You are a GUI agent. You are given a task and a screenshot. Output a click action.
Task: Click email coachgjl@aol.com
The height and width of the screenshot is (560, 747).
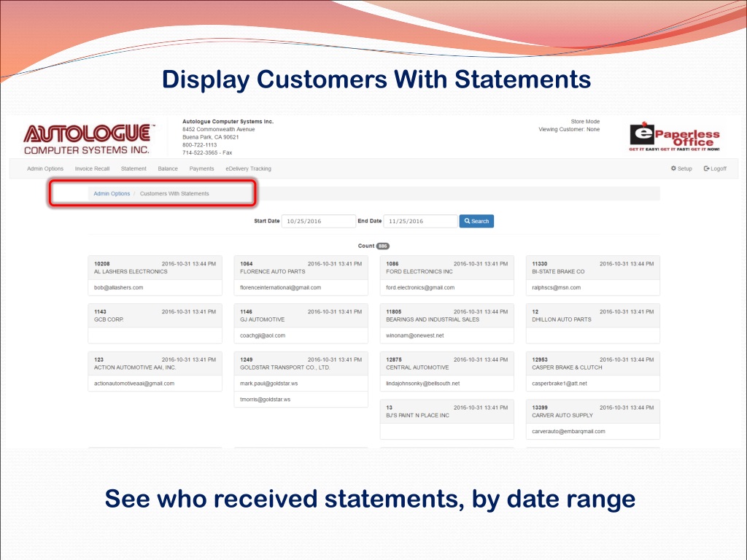coord(263,335)
